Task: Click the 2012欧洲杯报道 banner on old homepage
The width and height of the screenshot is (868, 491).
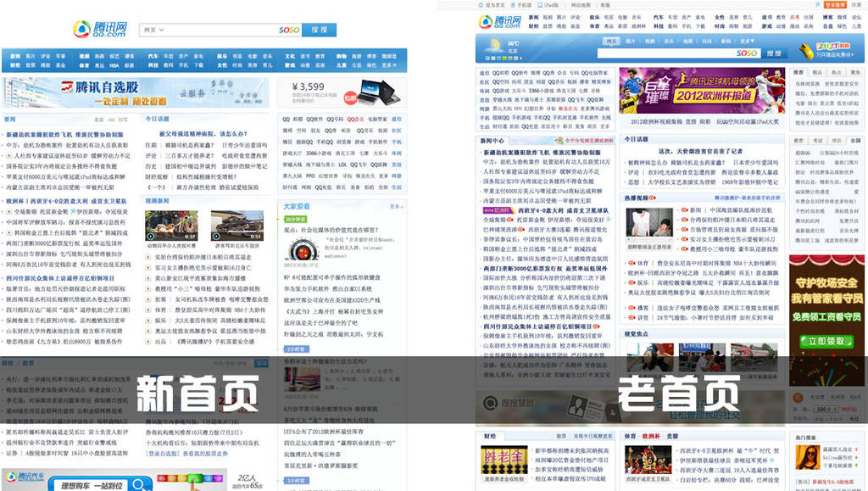Action: [x=701, y=91]
